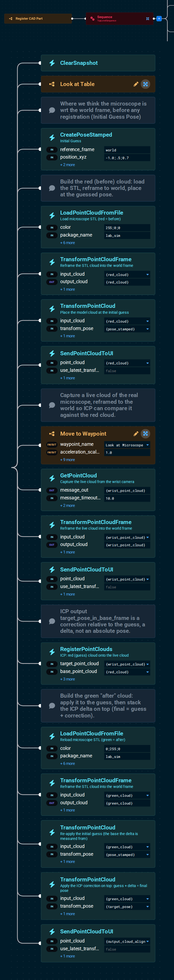Click the reference_frame 'world' field
The width and height of the screenshot is (174, 980).
[x=127, y=150]
